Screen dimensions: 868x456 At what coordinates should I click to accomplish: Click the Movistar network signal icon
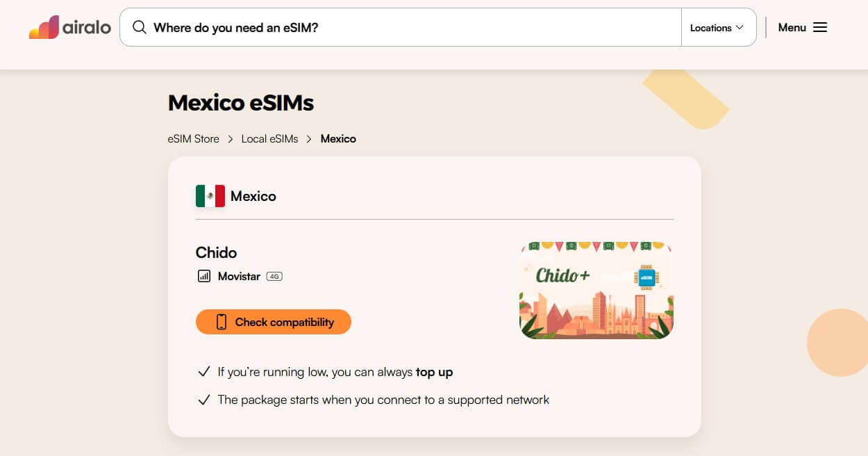(x=203, y=276)
